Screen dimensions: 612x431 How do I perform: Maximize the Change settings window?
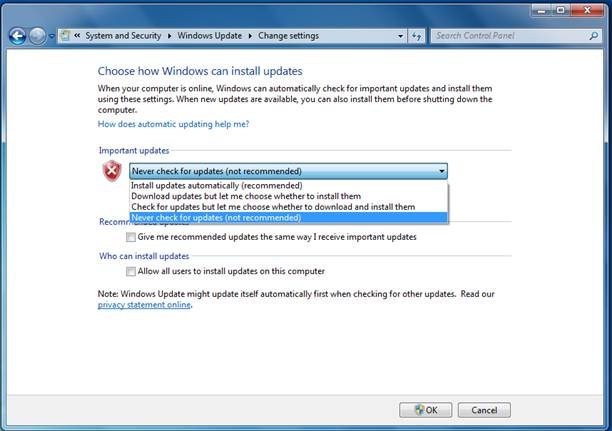tap(561, 11)
